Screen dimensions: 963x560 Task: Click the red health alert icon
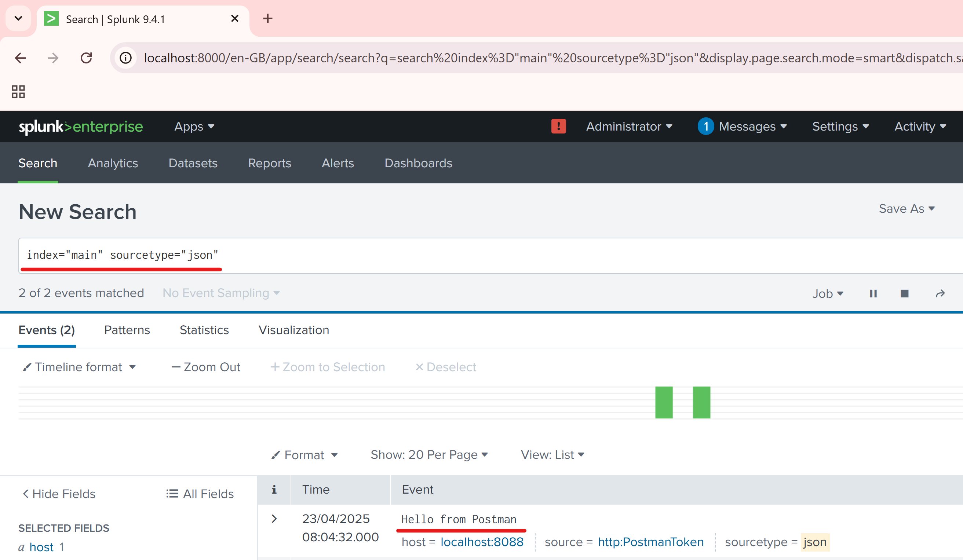[558, 127]
